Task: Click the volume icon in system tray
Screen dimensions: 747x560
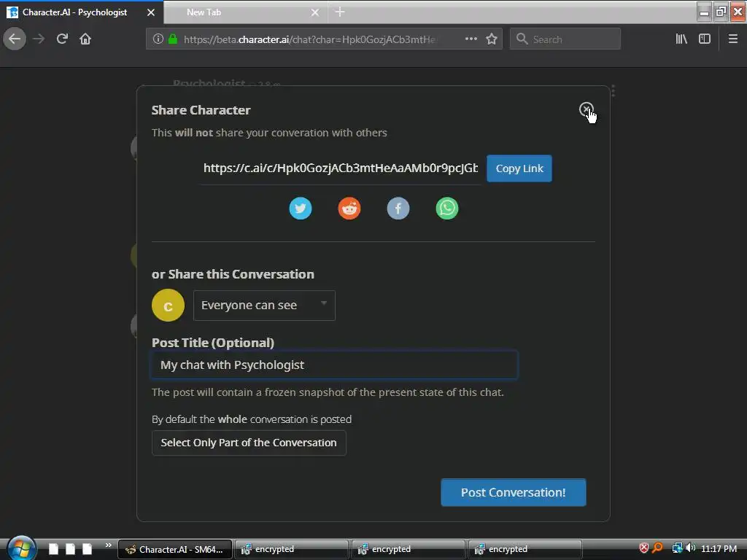Action: pos(691,548)
